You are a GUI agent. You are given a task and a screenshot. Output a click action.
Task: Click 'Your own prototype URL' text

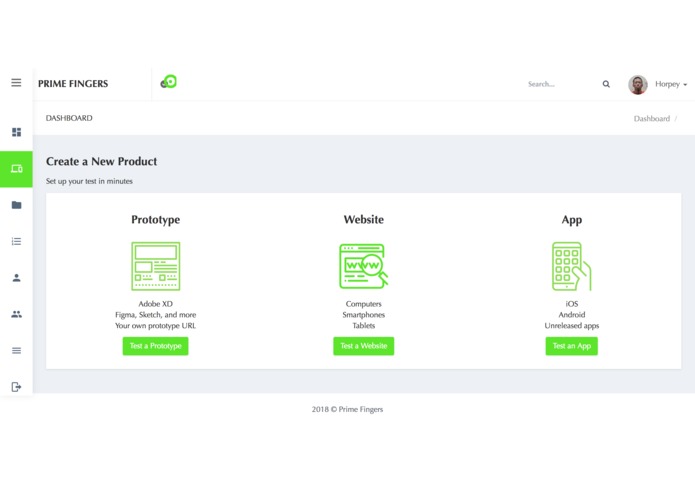pyautogui.click(x=156, y=326)
